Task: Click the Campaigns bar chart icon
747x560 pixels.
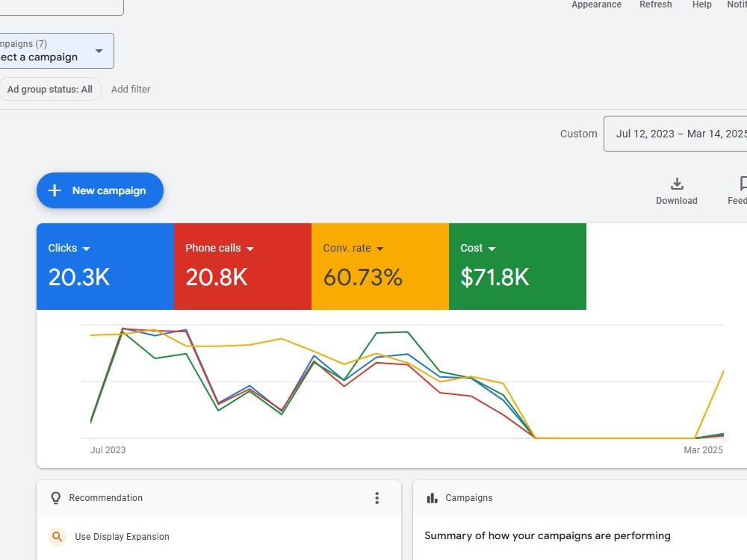Action: click(x=432, y=498)
